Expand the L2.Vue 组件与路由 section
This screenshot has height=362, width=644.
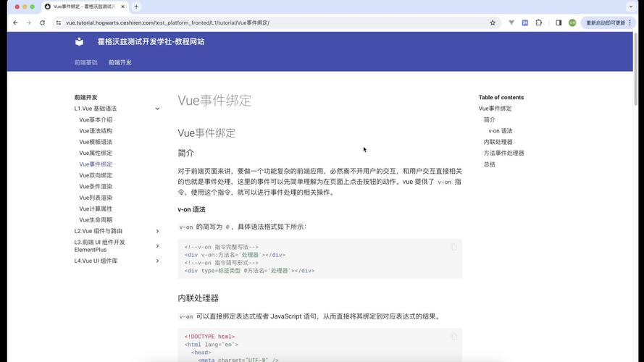tap(157, 231)
